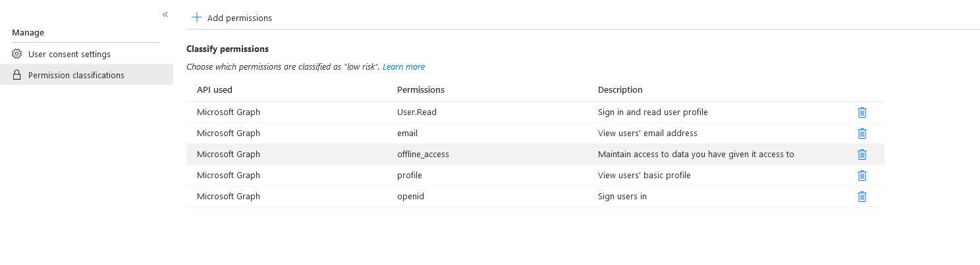Click the plus icon to add permissions
This screenshot has width=980, height=265.
tap(196, 18)
